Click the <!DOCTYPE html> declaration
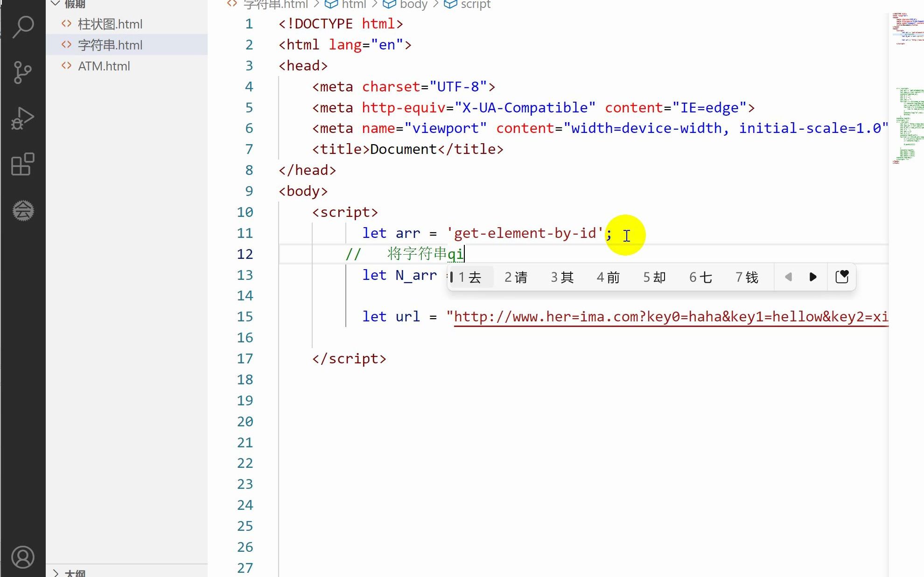The width and height of the screenshot is (924, 577). point(341,23)
